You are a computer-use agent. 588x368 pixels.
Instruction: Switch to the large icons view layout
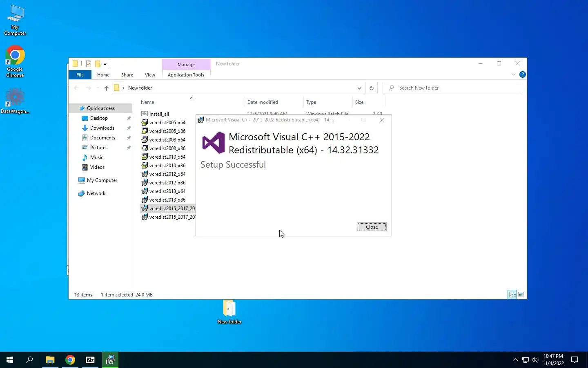pyautogui.click(x=521, y=294)
